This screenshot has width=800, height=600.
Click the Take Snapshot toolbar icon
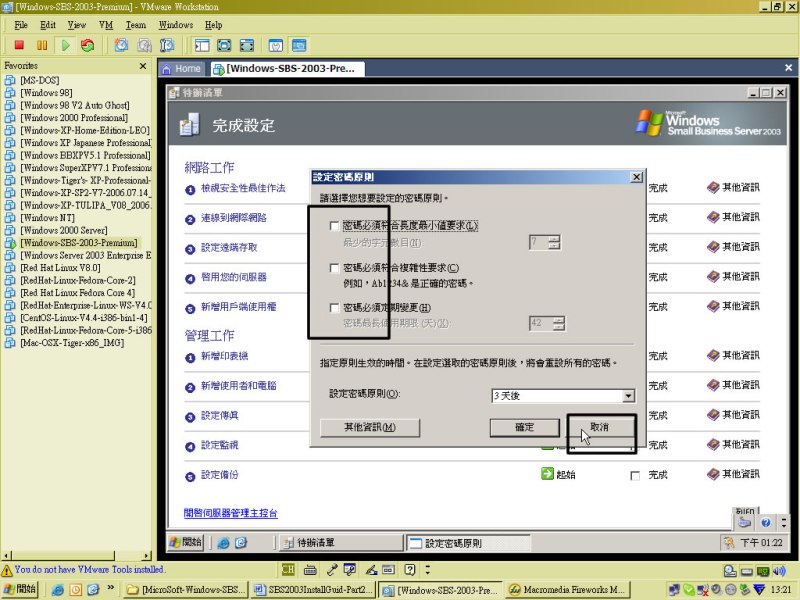121,45
